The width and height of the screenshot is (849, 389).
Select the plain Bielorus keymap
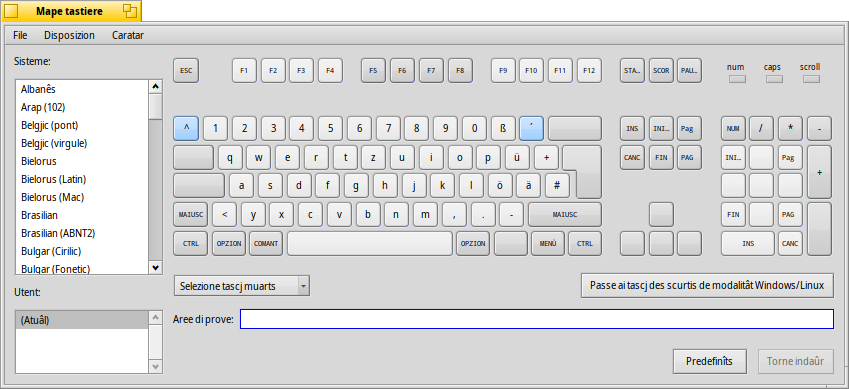pos(82,161)
